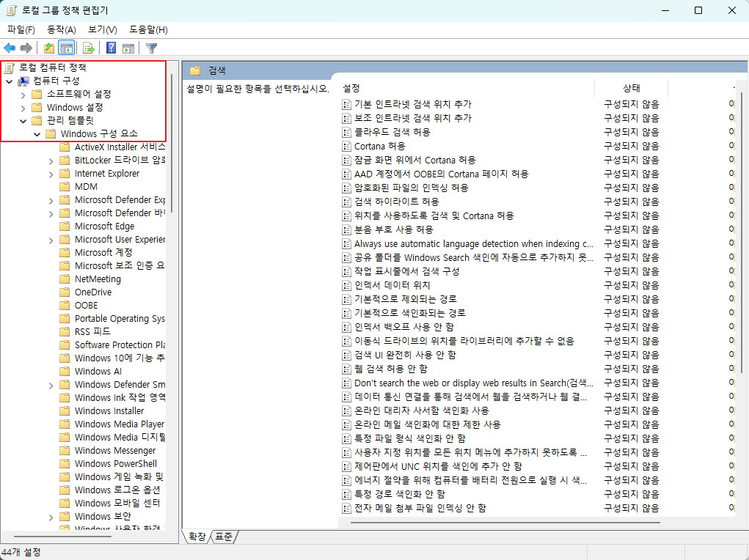
Task: Toggle the Show/Hide action pane icon
Action: click(128, 48)
